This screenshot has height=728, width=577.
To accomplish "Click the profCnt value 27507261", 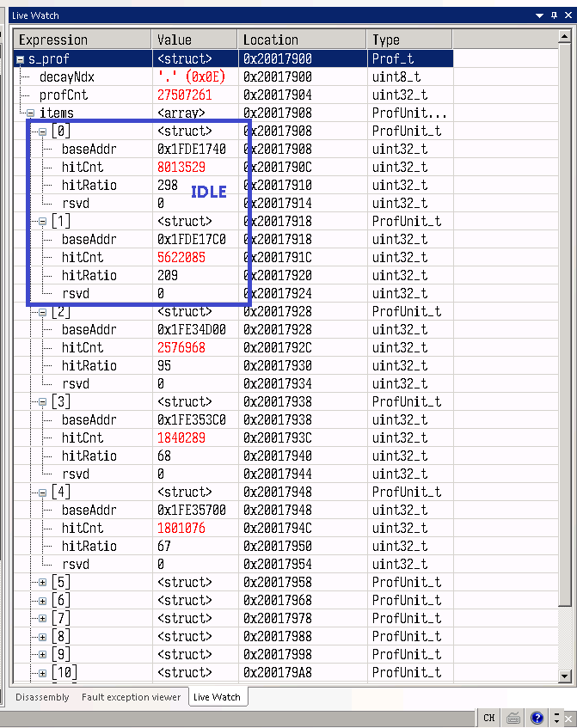I will click(x=184, y=95).
